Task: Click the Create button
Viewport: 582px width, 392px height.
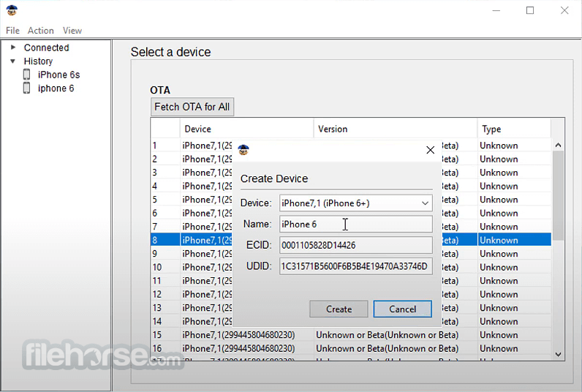Action: (x=339, y=309)
